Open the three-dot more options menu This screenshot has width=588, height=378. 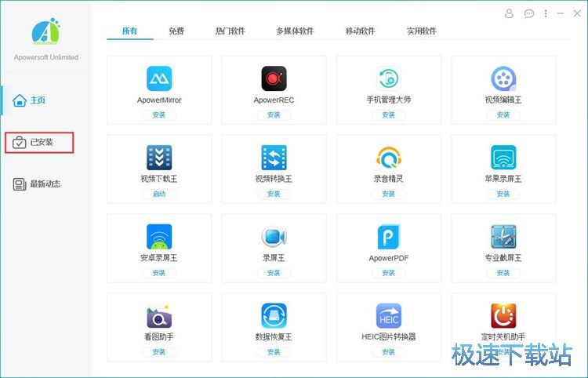pos(546,14)
